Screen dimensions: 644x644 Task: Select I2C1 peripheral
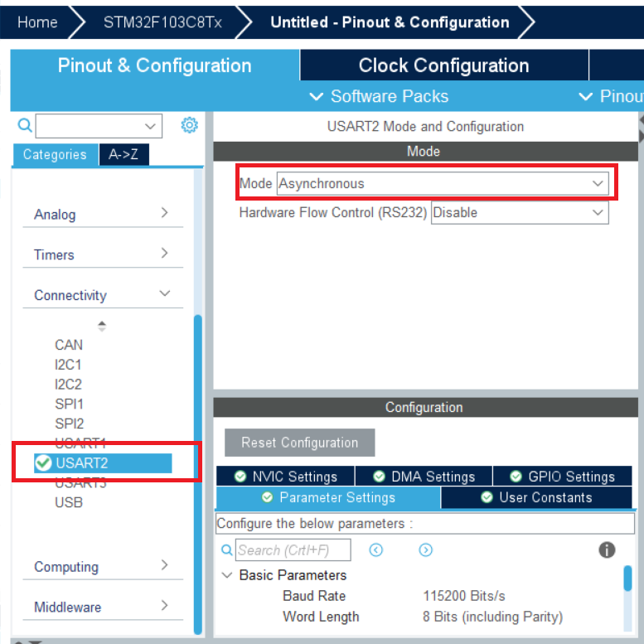(x=68, y=365)
